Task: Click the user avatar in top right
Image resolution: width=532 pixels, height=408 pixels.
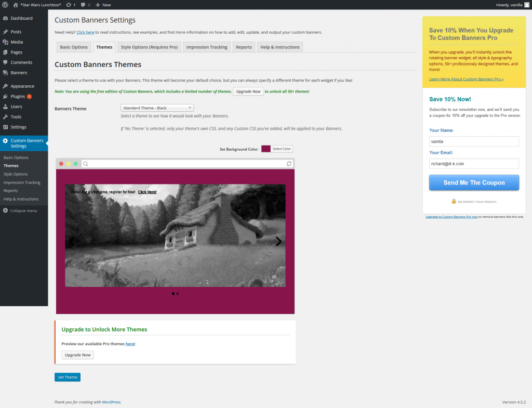Action: click(527, 5)
